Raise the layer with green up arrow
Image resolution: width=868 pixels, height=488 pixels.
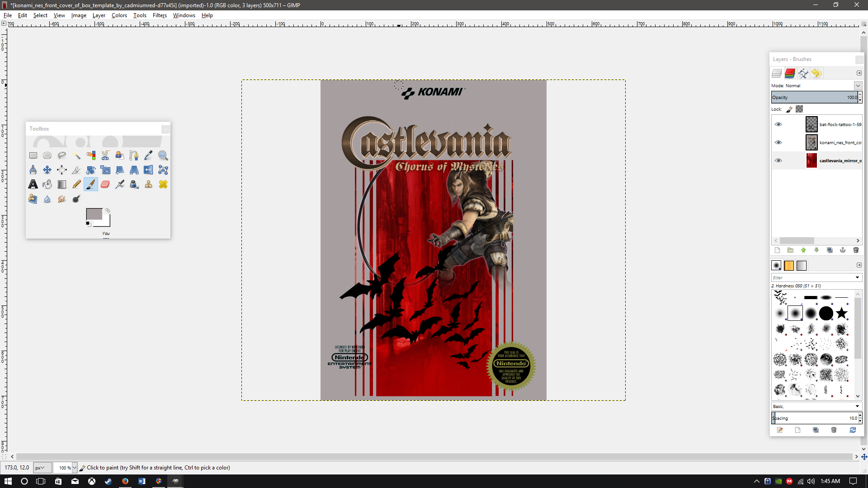pos(803,250)
